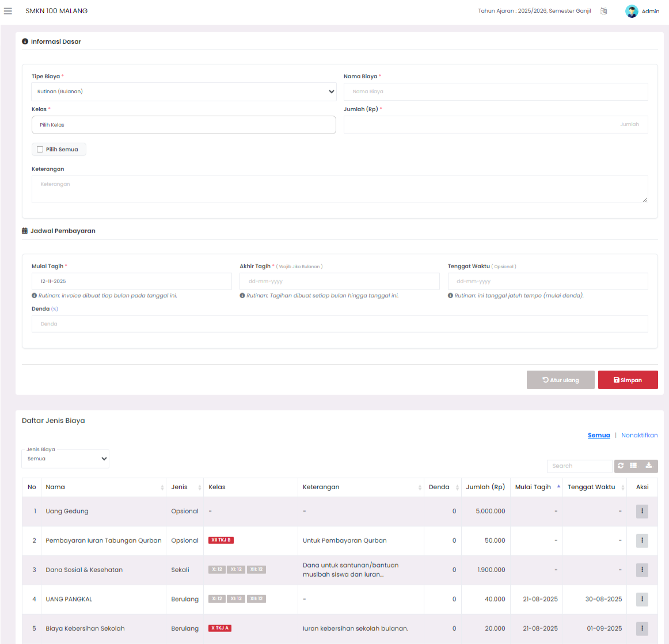Open the Pilih Kelas selector
Image resolution: width=669 pixels, height=644 pixels.
pyautogui.click(x=184, y=125)
